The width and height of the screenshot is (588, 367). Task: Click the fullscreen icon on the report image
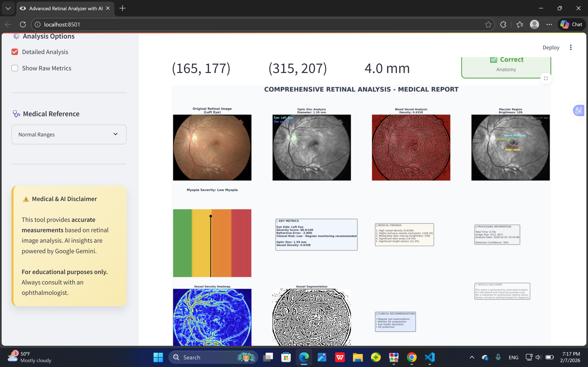pos(546,78)
